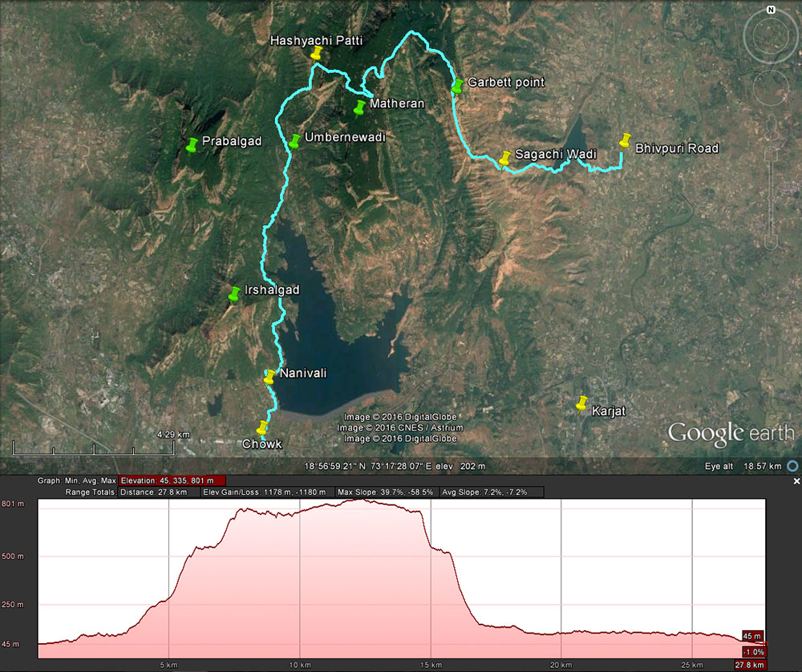This screenshot has height=672, width=802.
Task: Close the elevation profile panel
Action: pos(796,481)
